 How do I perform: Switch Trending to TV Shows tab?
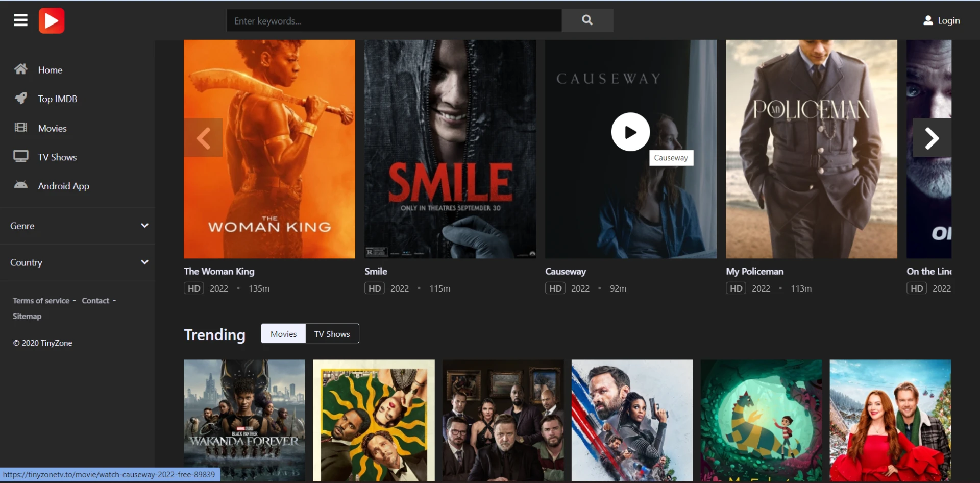point(332,334)
